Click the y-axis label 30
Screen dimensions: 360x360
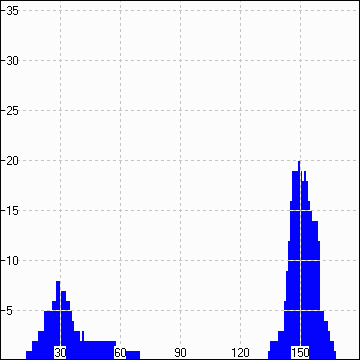tap(13, 61)
